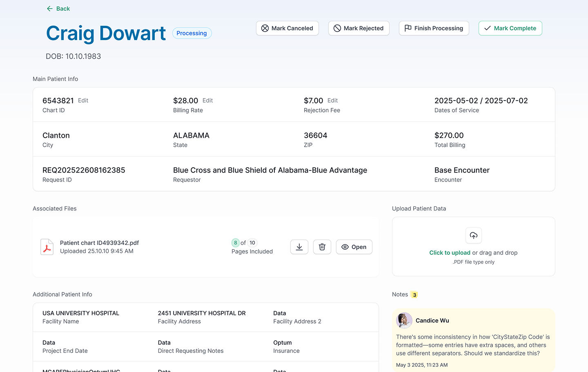Edit the Billing Rate value
The height and width of the screenshot is (372, 588).
click(207, 101)
